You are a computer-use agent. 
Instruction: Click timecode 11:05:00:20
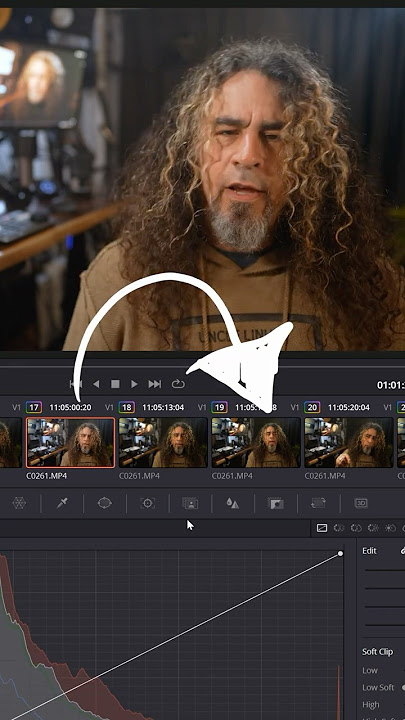[70, 407]
